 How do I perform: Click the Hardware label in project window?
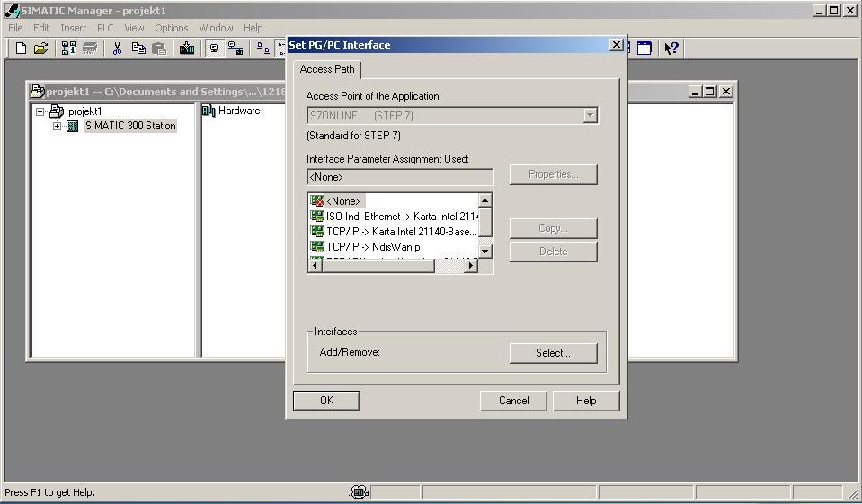(x=239, y=111)
